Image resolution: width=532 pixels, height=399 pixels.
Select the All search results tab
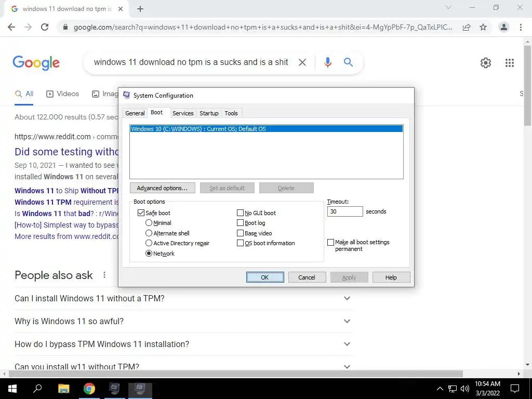point(24,94)
